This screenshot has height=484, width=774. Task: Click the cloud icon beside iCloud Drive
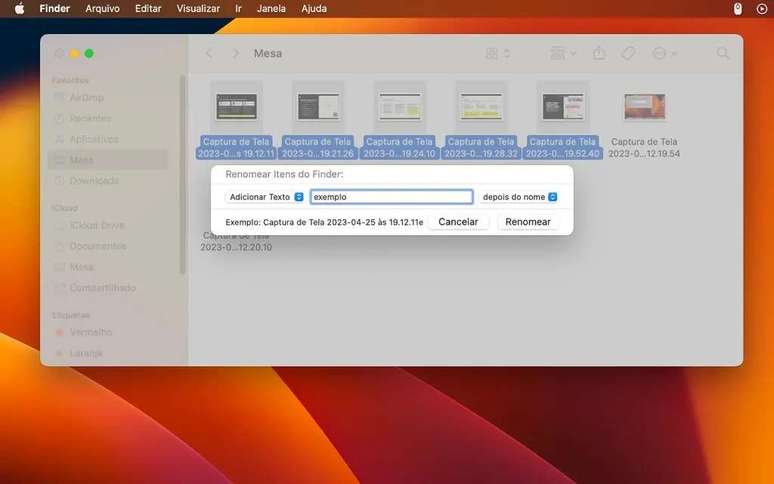coord(59,225)
